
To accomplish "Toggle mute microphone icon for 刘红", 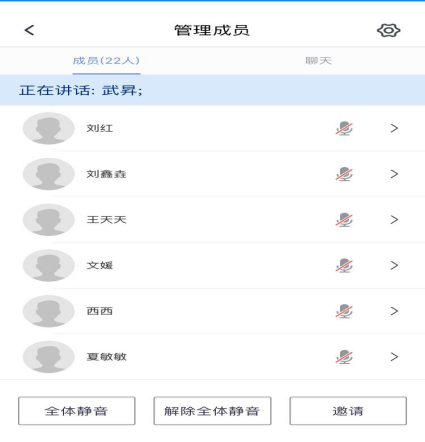I will (344, 128).
